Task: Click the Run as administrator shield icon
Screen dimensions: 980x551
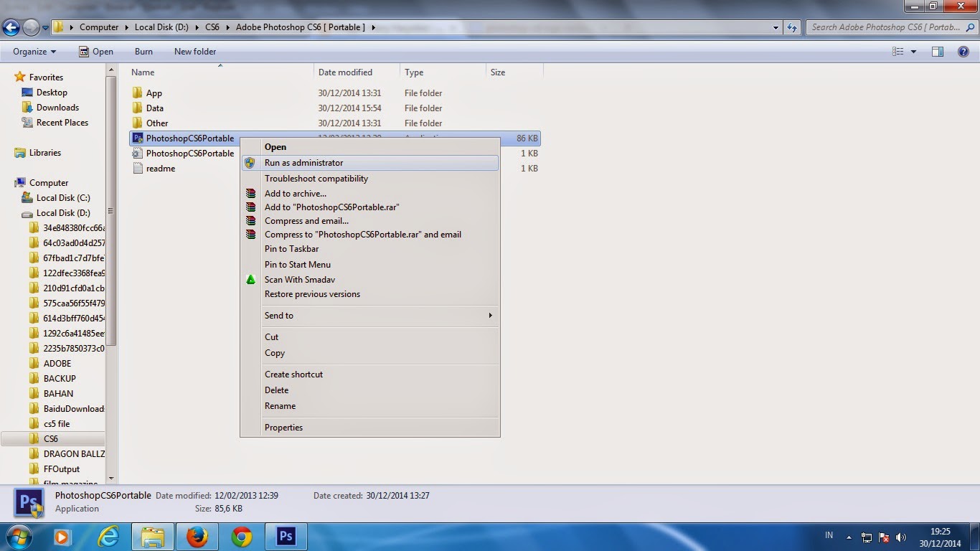Action: pyautogui.click(x=250, y=163)
